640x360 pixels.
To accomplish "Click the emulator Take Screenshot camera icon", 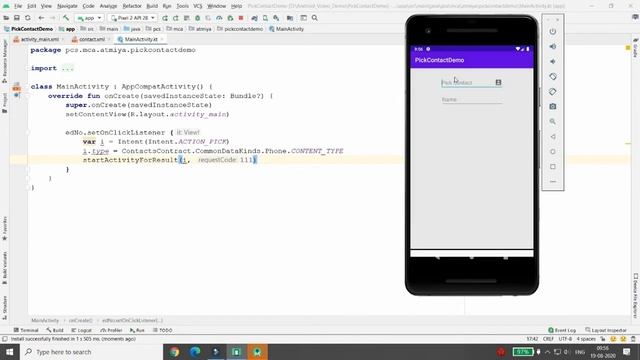I will click(x=553, y=107).
